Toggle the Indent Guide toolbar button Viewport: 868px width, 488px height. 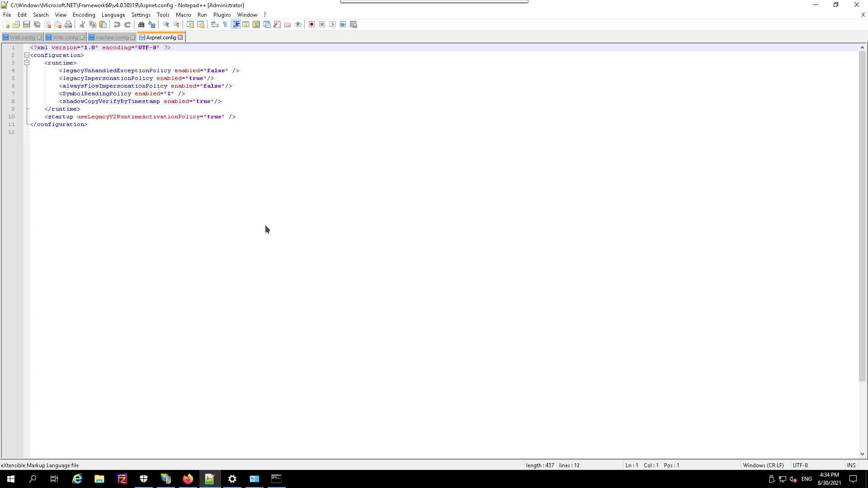click(236, 24)
